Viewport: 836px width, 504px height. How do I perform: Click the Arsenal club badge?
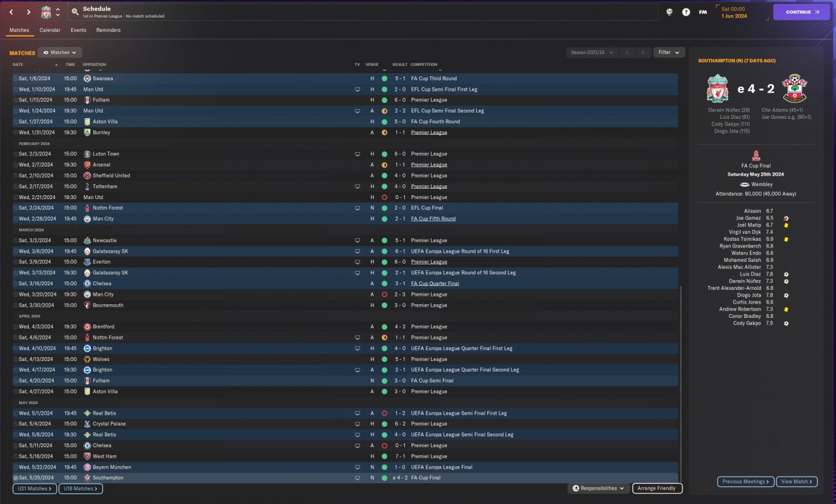pos(87,165)
